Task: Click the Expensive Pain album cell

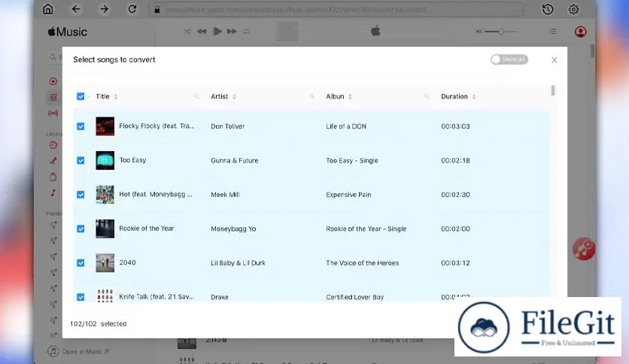Action: pyautogui.click(x=348, y=195)
